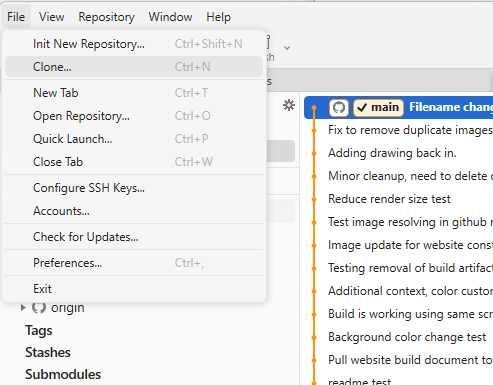Select commit 'Fix to remove duplicate images'
Image resolution: width=493 pixels, height=385 pixels.
tap(397, 130)
